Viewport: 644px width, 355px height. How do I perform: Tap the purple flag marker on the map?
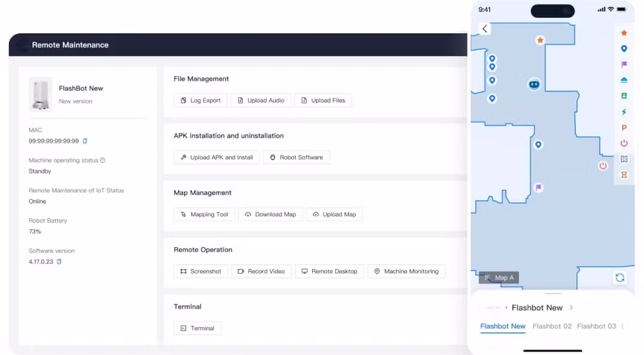coord(539,187)
